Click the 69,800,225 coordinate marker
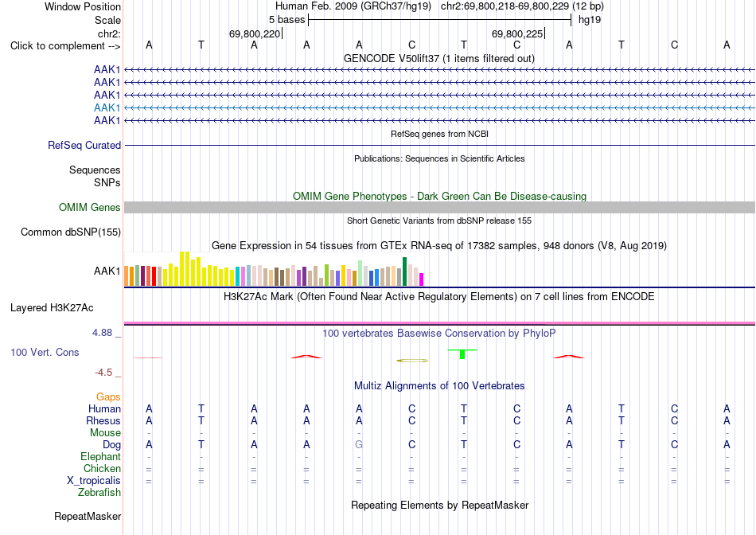Viewport: 756px width, 535px height. point(517,33)
